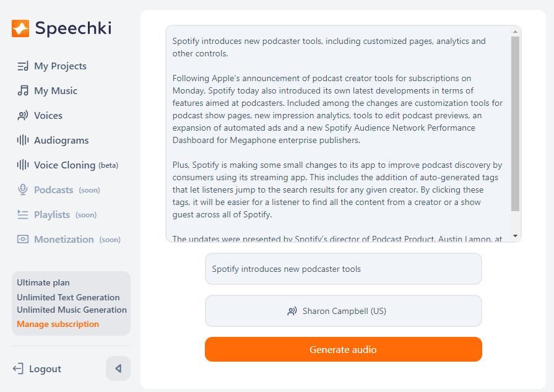The image size is (554, 392).
Task: Open the Sharon Campbell (US) voice selector
Action: point(344,311)
